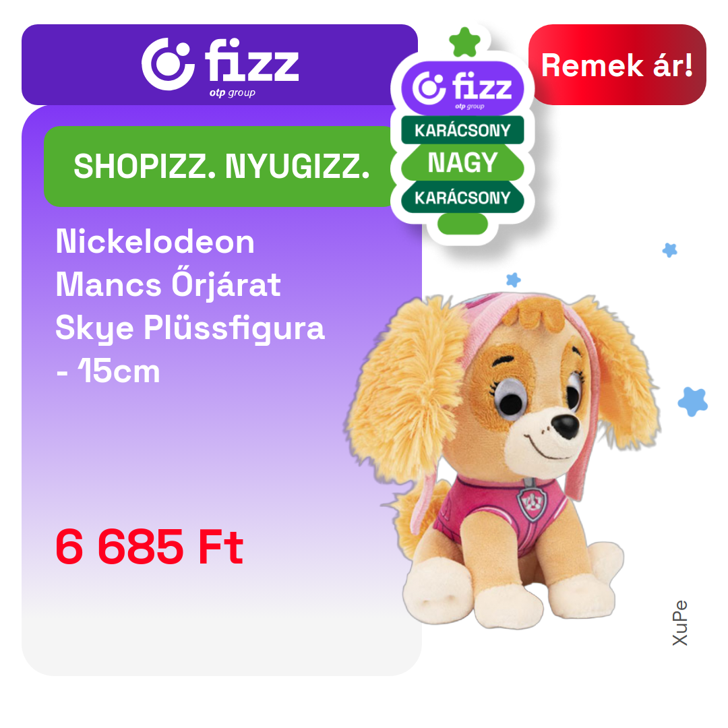Click the "SHOPIZZ. NYUGIZZ." green banner
This screenshot has height=728, width=728.
[221, 166]
